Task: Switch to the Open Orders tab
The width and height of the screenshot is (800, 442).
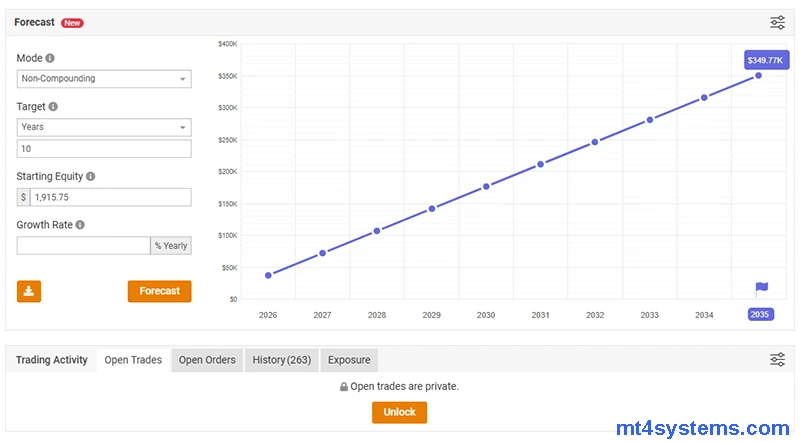Action: [207, 360]
